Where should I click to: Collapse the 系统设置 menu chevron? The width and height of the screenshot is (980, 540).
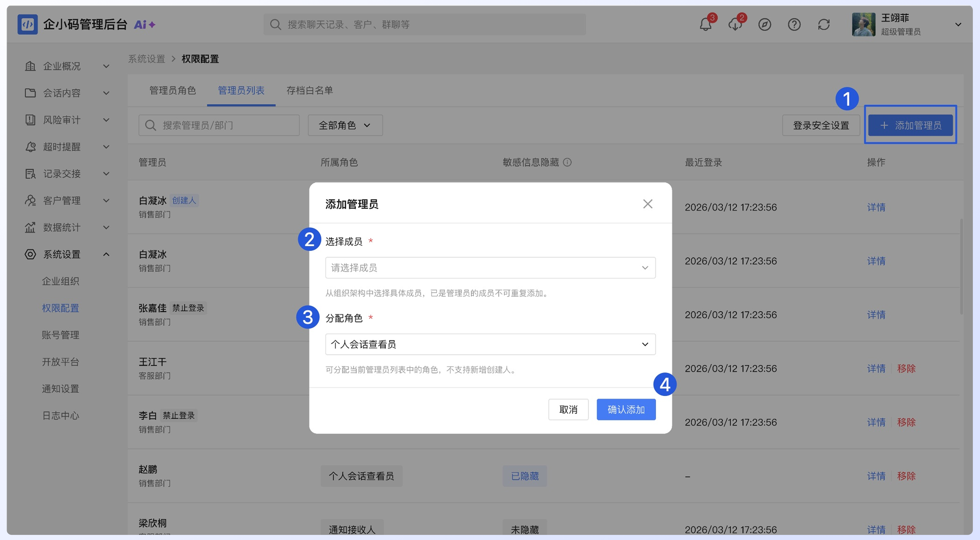[x=106, y=254]
